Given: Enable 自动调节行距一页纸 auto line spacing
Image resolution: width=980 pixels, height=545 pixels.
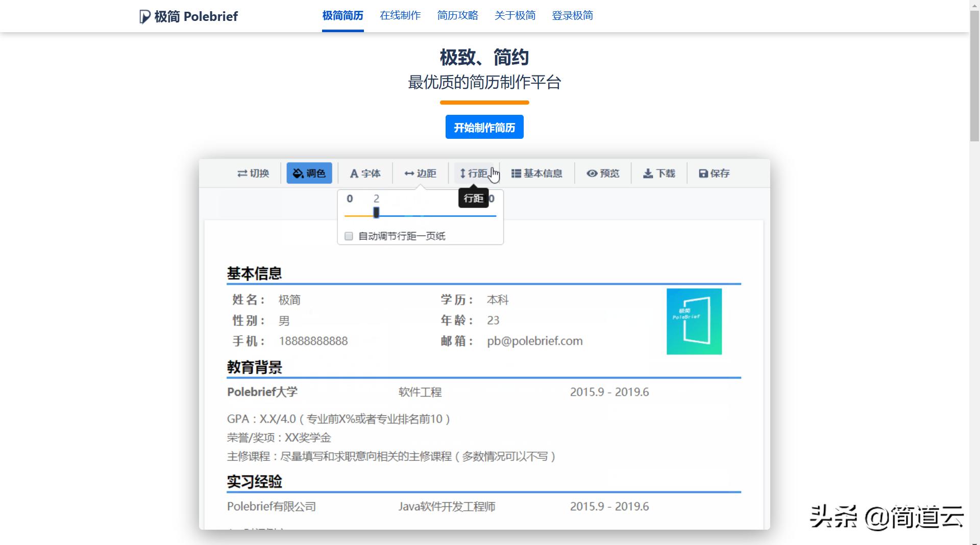Looking at the screenshot, I should (349, 236).
